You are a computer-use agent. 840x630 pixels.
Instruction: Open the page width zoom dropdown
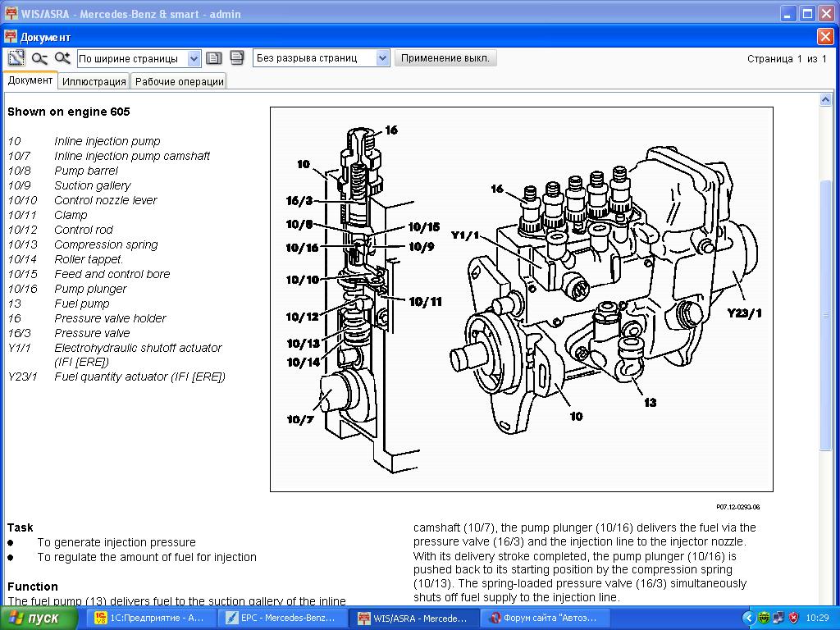[x=139, y=58]
